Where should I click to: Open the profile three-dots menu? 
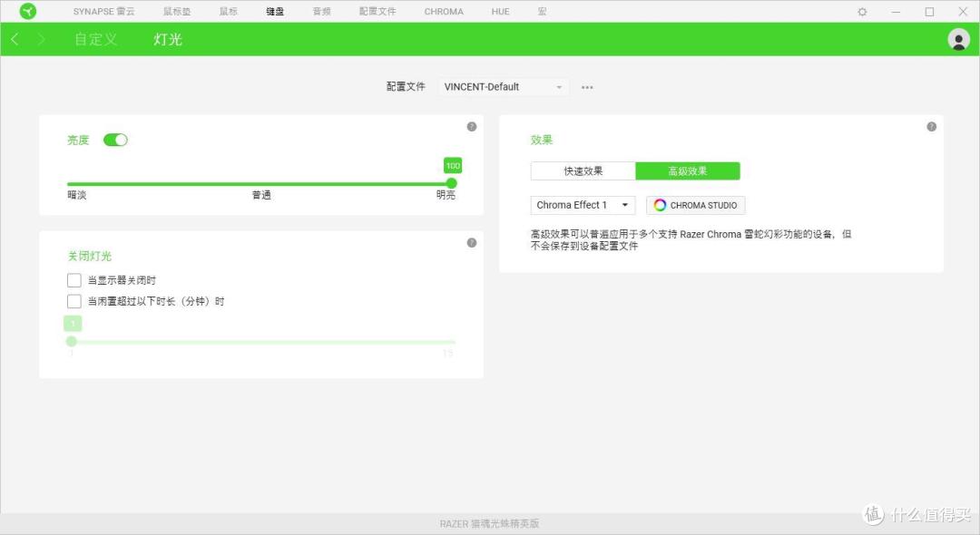click(587, 87)
